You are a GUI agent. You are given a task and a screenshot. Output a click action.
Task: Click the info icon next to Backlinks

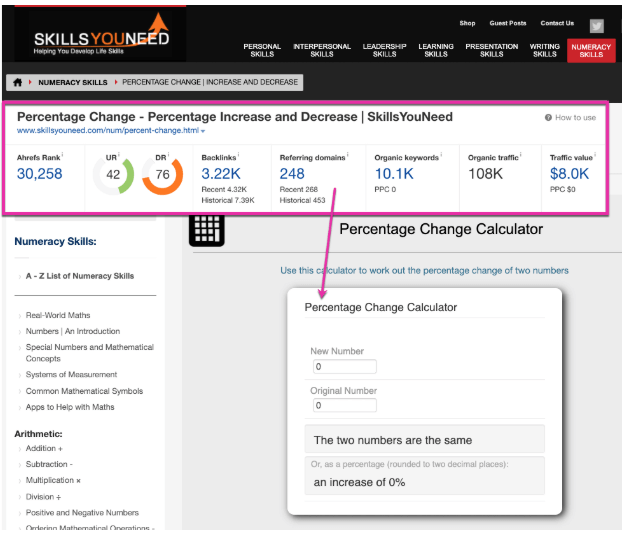[238, 155]
